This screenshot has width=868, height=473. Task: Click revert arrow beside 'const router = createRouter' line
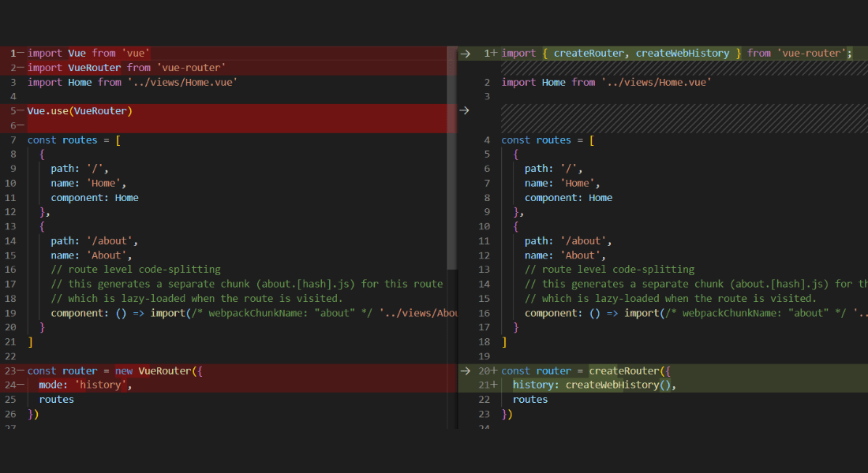pyautogui.click(x=465, y=371)
